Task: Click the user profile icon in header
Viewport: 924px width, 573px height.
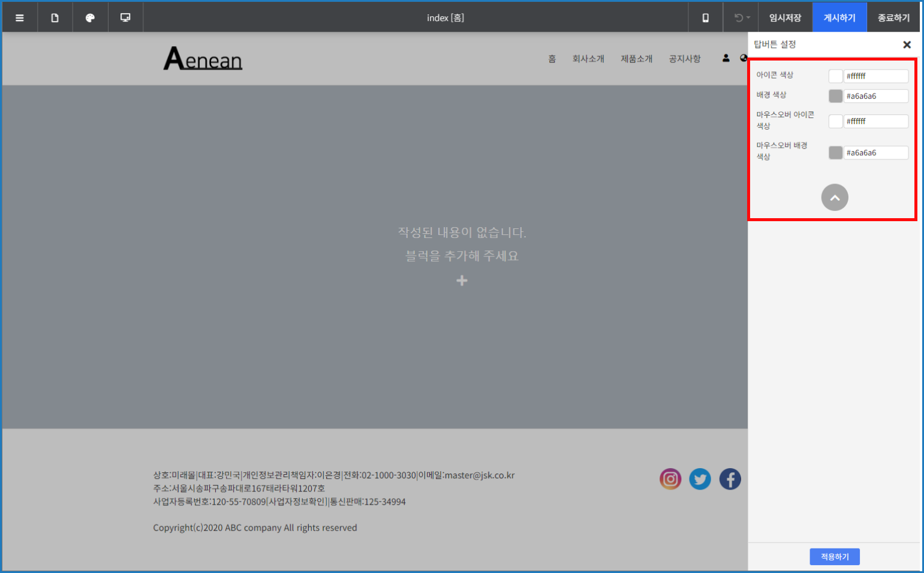Action: 726,58
